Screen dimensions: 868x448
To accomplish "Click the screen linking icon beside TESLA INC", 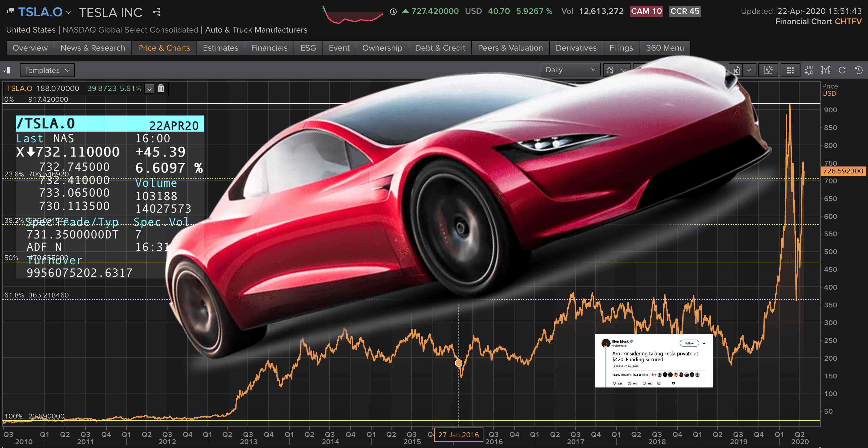I will (156, 12).
